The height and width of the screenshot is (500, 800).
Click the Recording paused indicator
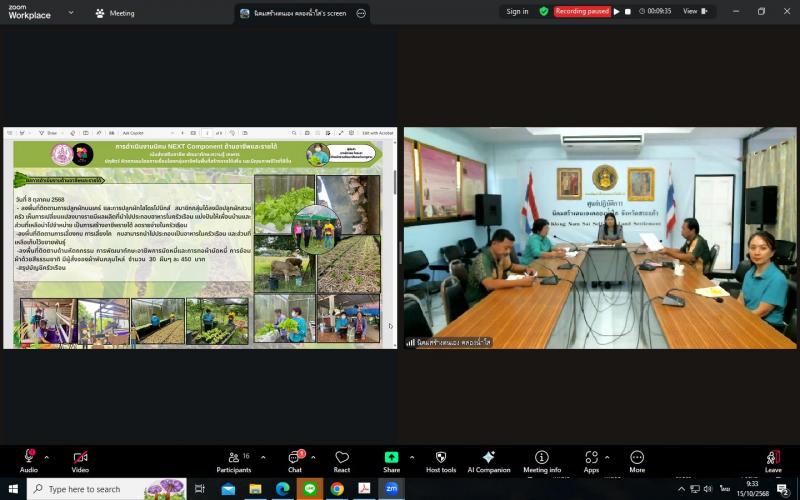point(582,11)
